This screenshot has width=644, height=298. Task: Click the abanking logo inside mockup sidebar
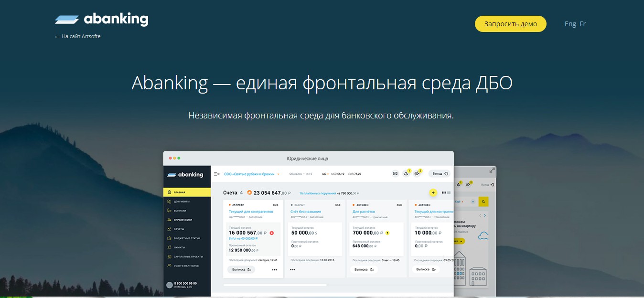click(185, 175)
